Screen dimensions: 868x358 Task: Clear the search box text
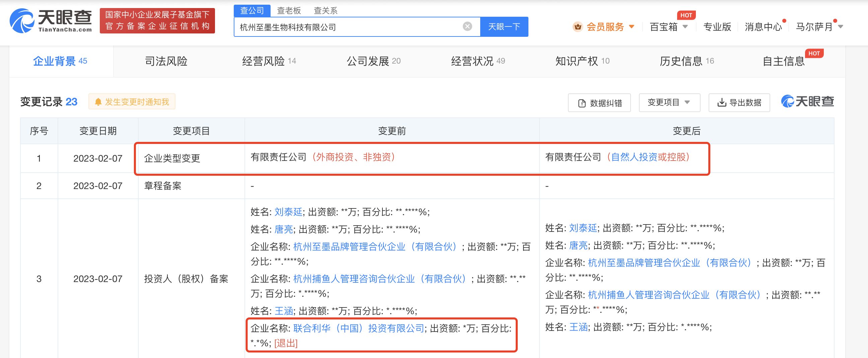pyautogui.click(x=467, y=26)
